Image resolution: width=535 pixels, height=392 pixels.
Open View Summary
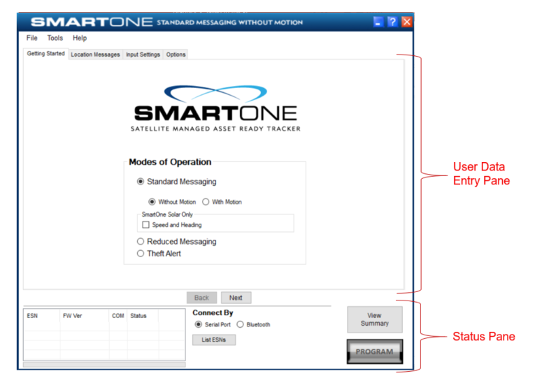(375, 319)
